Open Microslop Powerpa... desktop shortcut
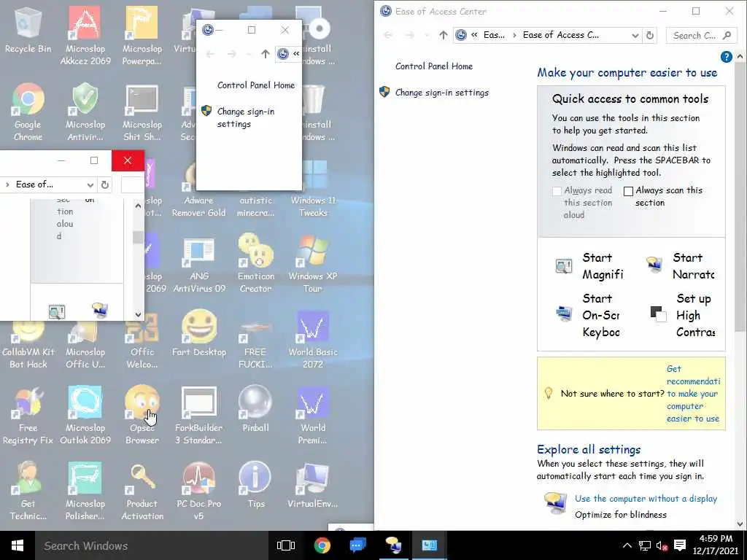 click(x=142, y=36)
